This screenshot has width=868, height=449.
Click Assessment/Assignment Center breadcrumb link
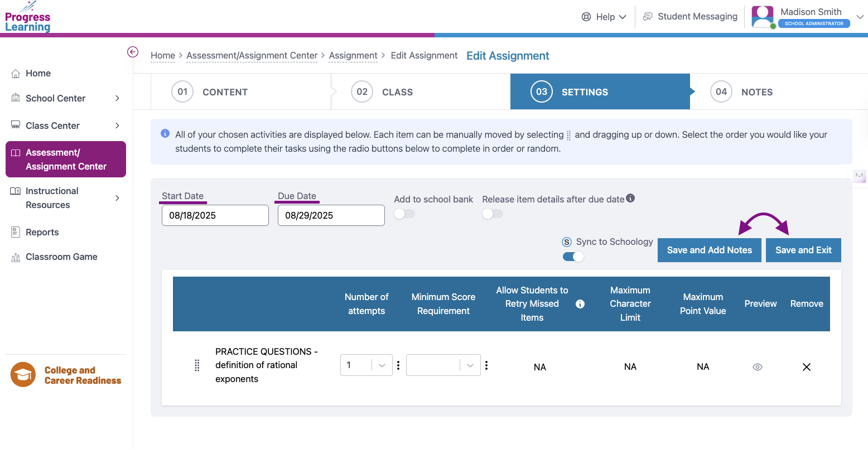coord(252,55)
